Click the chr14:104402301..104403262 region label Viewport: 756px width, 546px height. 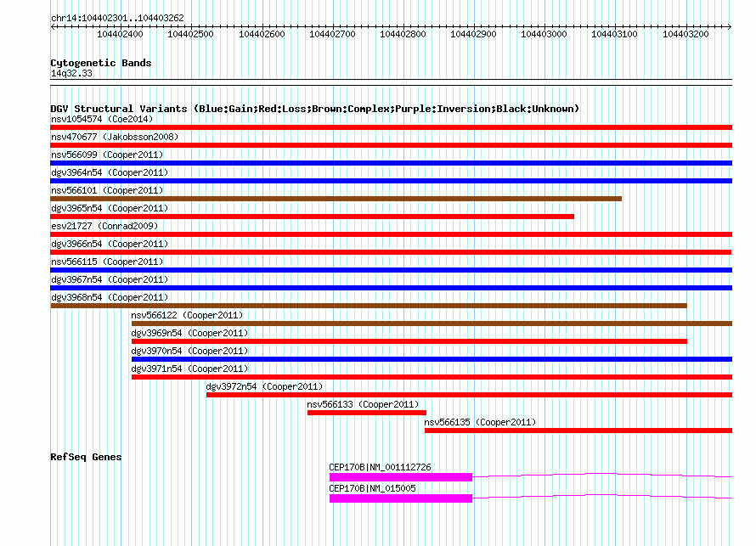(117, 18)
